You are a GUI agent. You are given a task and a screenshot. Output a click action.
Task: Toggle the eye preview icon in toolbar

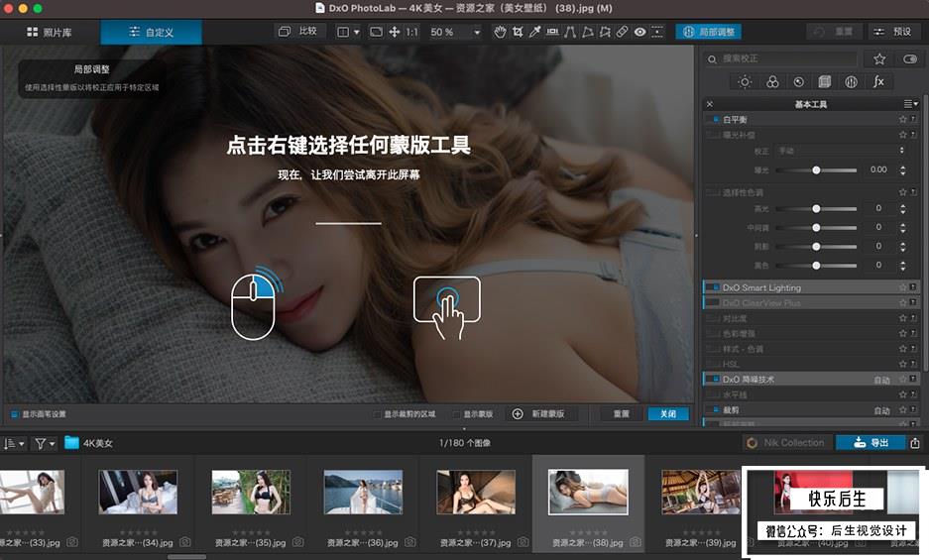click(x=639, y=32)
